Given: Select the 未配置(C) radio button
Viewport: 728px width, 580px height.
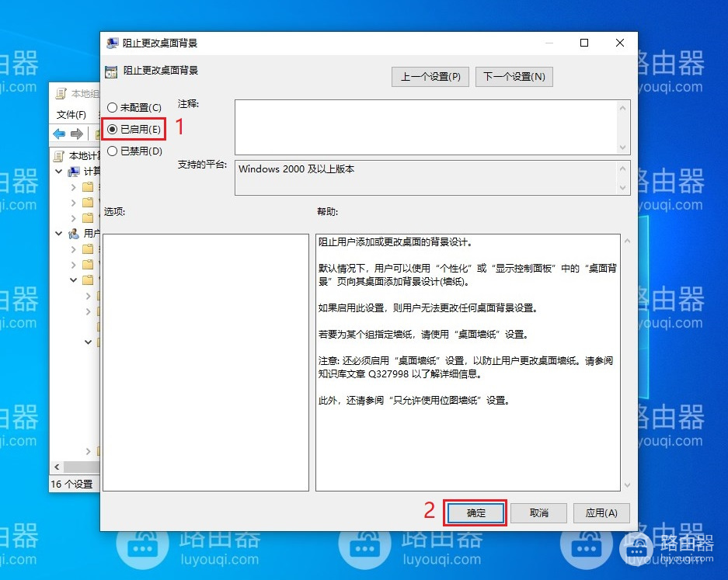Looking at the screenshot, I should click(134, 108).
